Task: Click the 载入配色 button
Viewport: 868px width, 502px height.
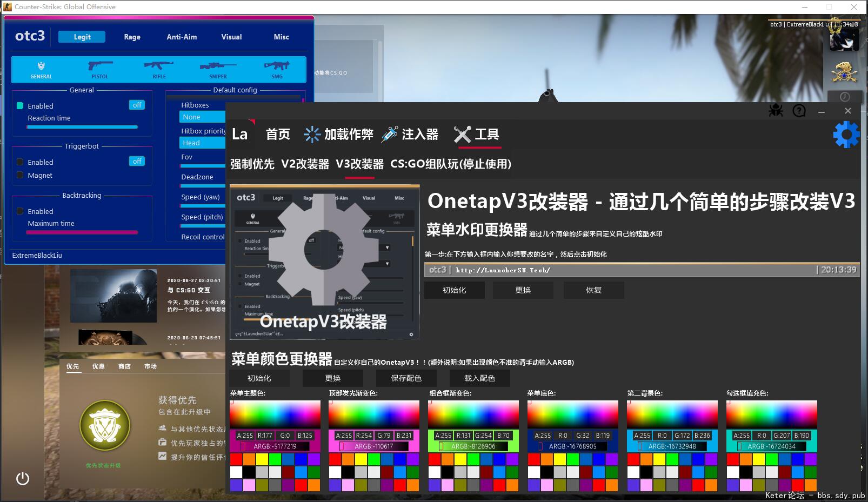Action: point(480,378)
